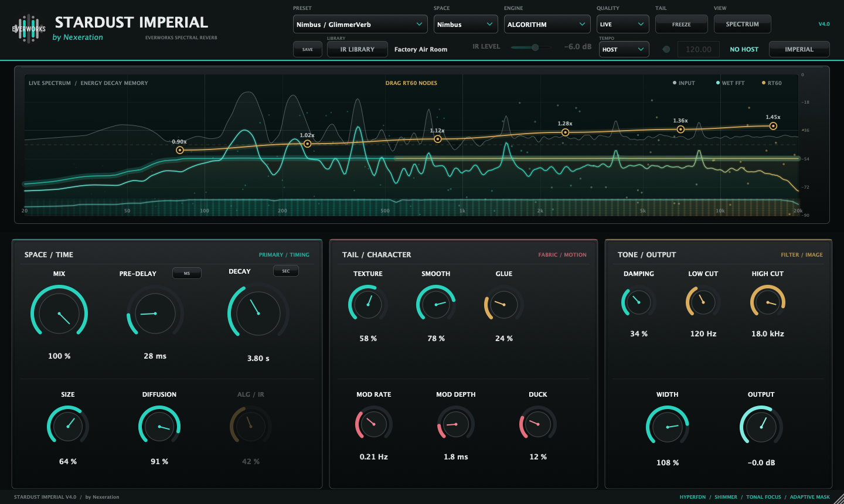Click the PRIMARY / TIMING tab label

coord(284,255)
